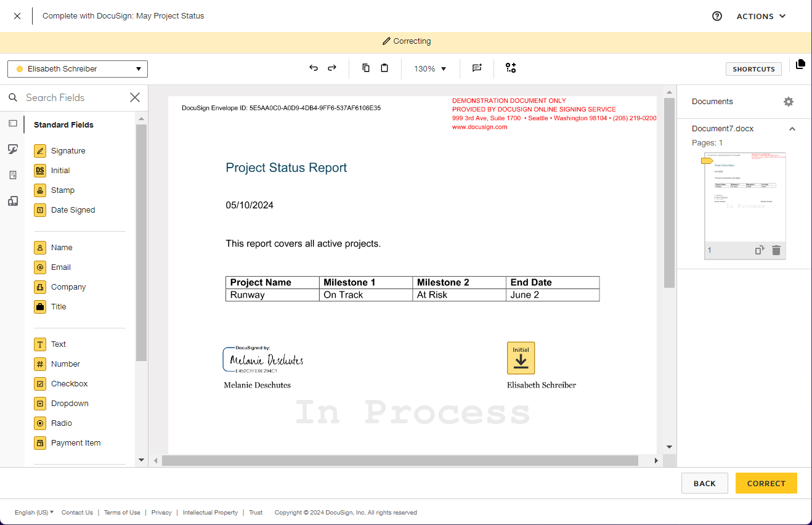Click the redo arrow in toolbar
The width and height of the screenshot is (812, 525).
(332, 68)
